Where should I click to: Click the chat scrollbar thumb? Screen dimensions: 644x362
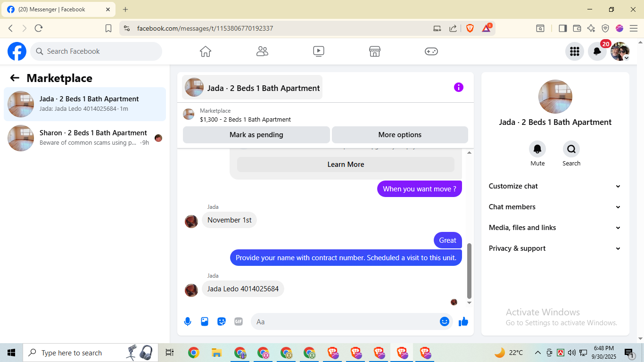coord(469,270)
